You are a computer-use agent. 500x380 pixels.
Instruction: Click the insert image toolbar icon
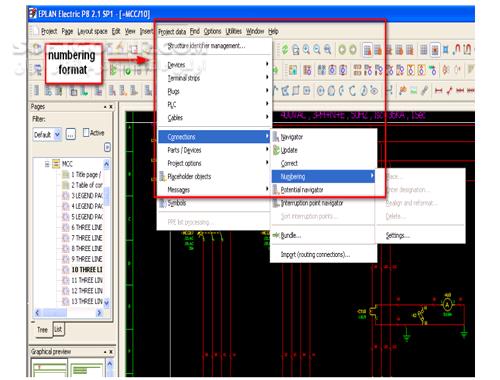(x=414, y=90)
